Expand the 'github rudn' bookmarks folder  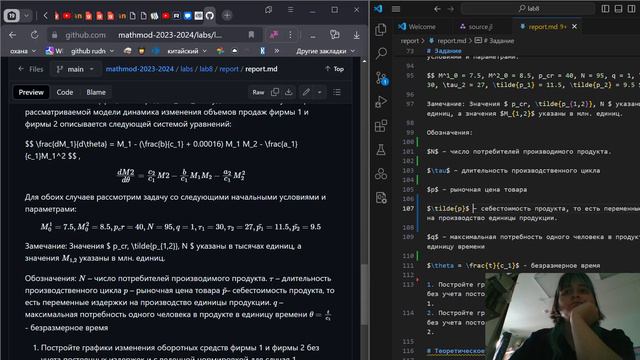tap(92, 51)
